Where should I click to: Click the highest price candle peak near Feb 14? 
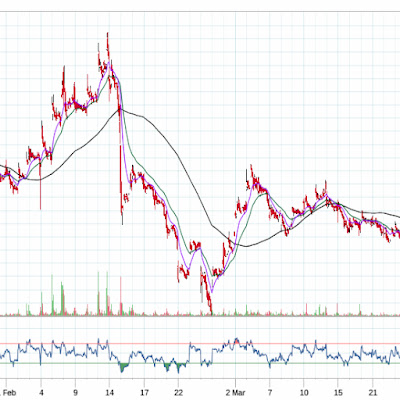click(107, 34)
